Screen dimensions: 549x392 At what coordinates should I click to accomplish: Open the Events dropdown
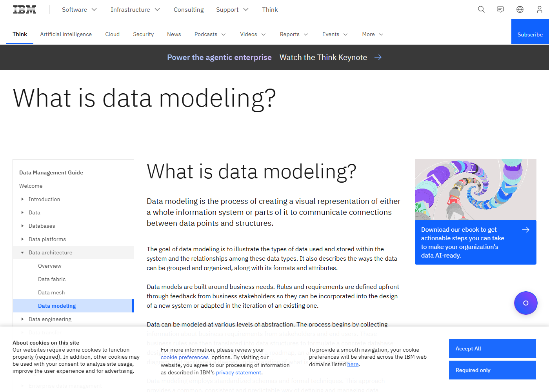click(x=335, y=34)
